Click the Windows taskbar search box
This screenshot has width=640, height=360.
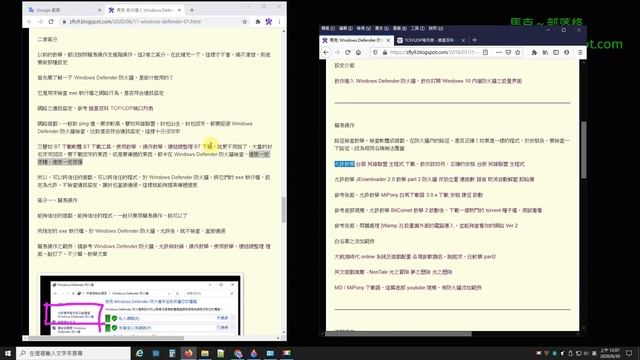73,353
